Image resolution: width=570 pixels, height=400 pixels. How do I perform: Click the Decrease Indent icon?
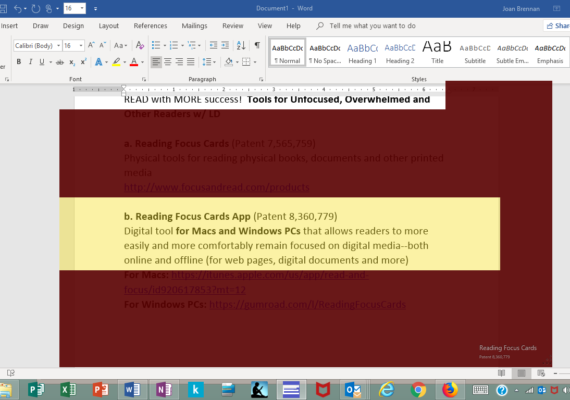tap(213, 45)
